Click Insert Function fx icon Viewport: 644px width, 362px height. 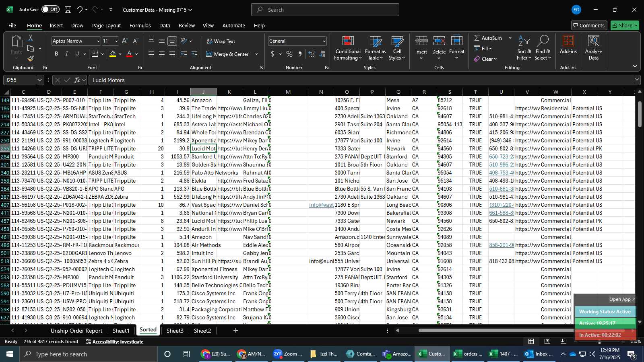[x=77, y=80]
